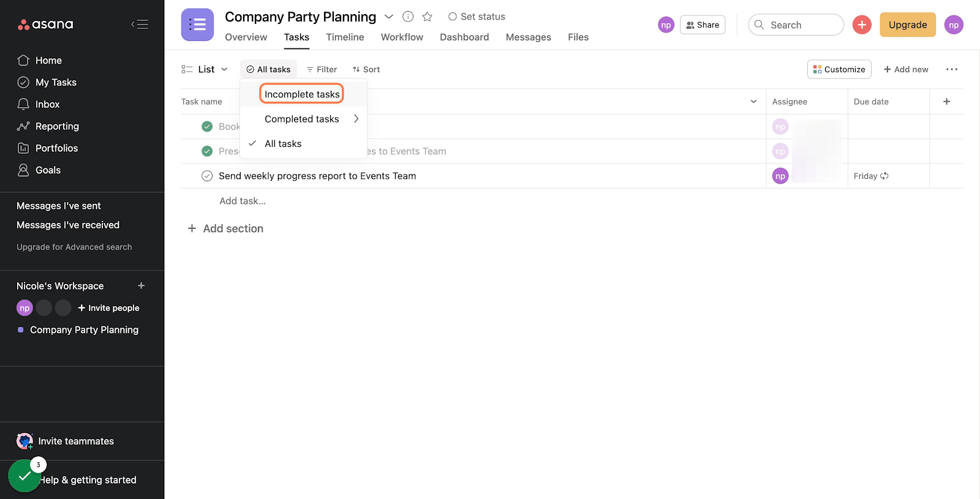Image resolution: width=980 pixels, height=499 pixels.
Task: Click the red plus quick-add button
Action: [862, 24]
